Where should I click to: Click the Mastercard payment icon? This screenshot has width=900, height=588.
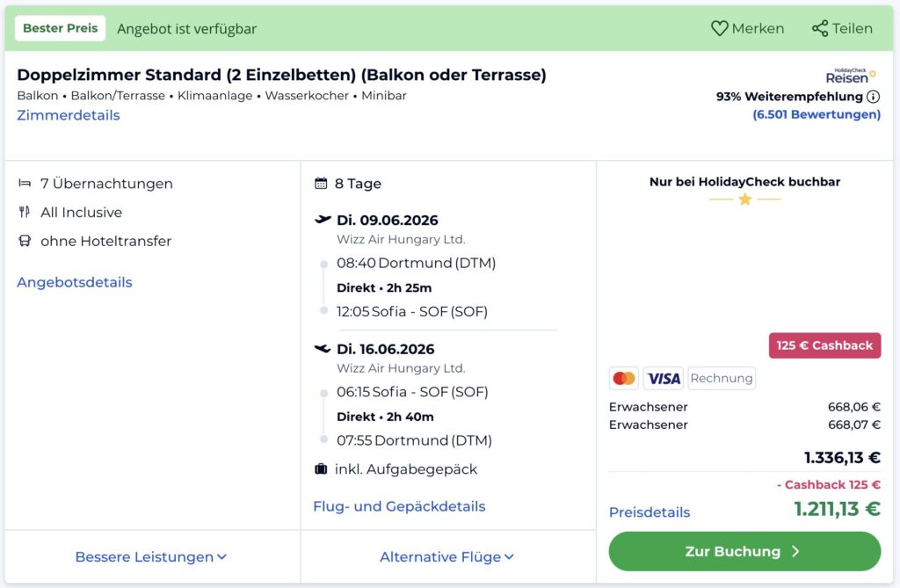(624, 378)
